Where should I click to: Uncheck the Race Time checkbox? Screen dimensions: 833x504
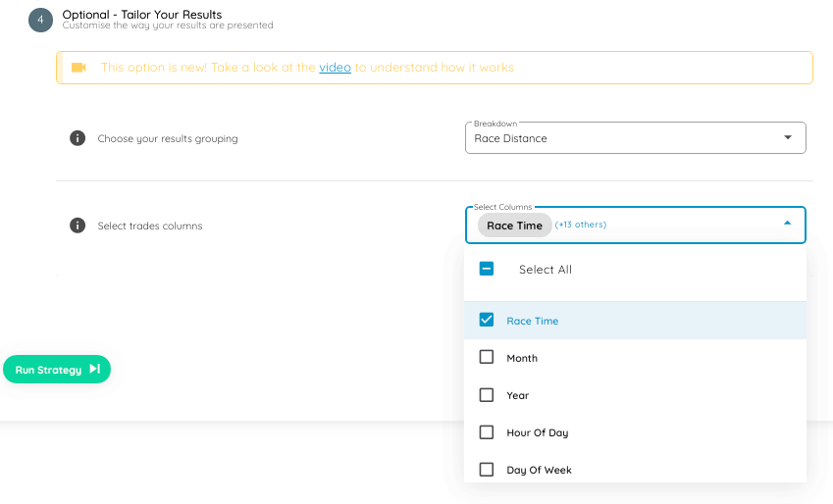click(x=487, y=321)
